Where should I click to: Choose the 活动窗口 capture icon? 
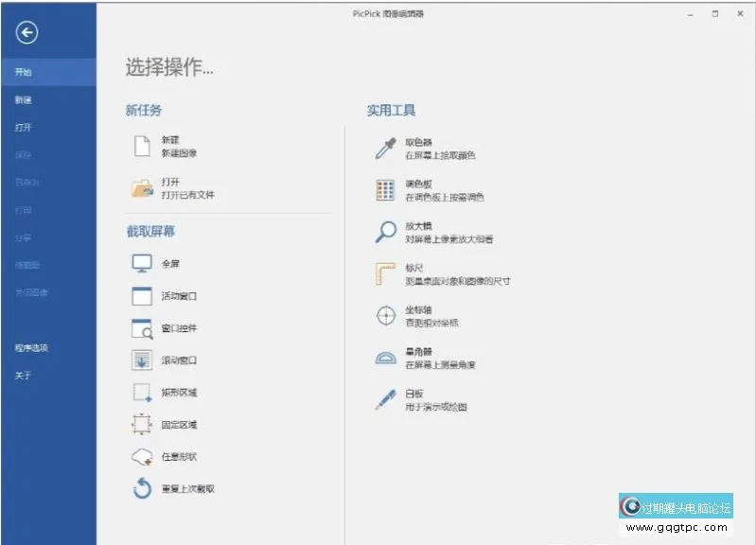point(142,295)
